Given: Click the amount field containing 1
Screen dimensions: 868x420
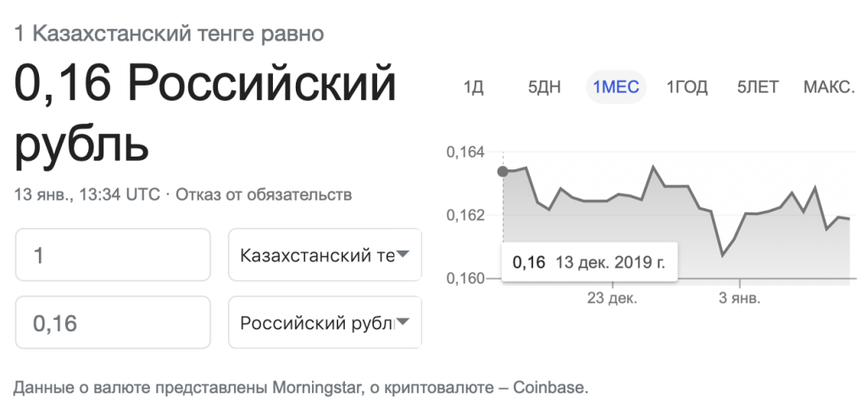Looking at the screenshot, I should tap(113, 255).
